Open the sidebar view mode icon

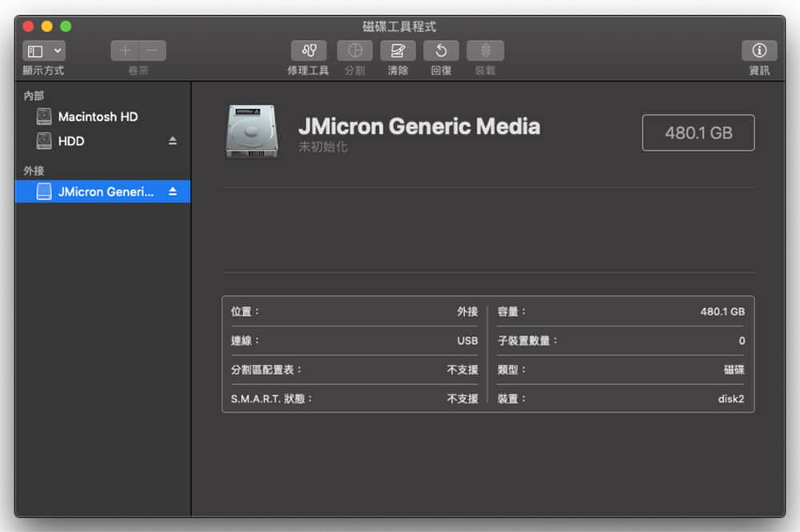pos(35,51)
